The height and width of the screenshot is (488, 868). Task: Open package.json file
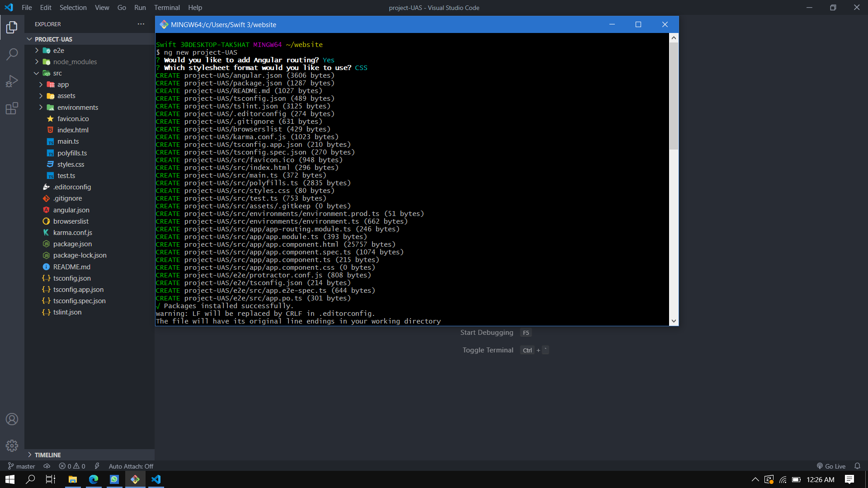(x=72, y=244)
